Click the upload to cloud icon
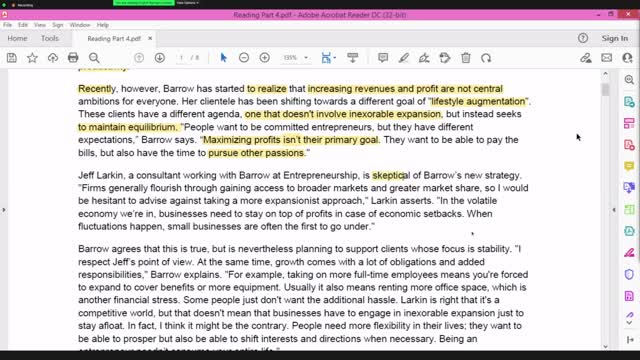Viewport: 640px width, 360px height. point(53,58)
